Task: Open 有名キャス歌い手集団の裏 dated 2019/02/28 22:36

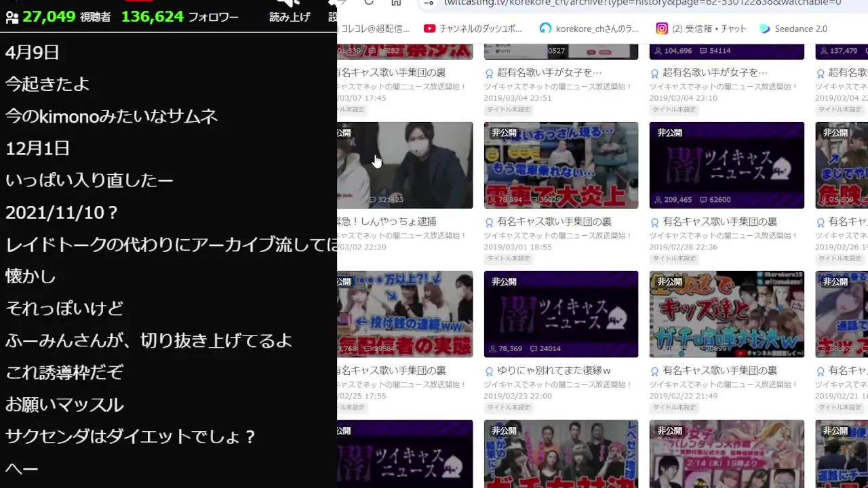Action: pos(719,222)
